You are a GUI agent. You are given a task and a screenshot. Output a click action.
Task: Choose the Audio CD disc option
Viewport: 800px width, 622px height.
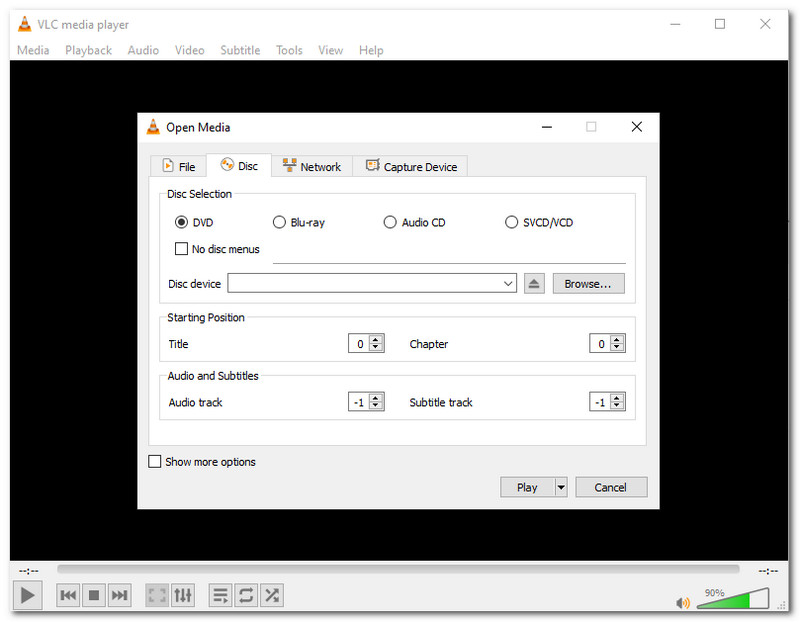point(390,223)
